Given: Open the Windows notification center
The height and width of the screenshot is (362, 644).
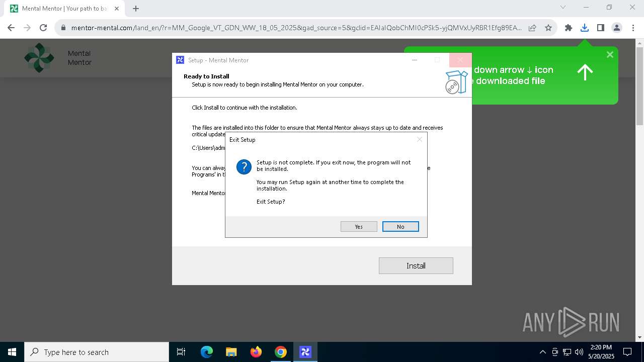Looking at the screenshot, I should [x=627, y=352].
